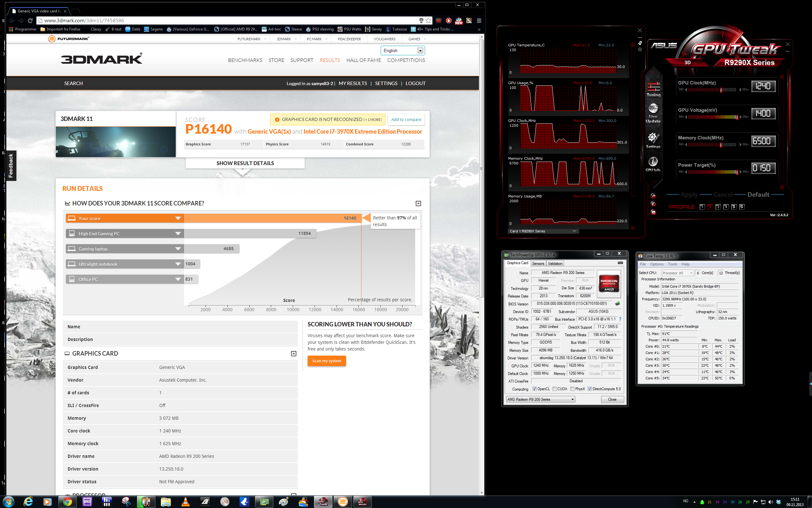Collapse the Graphics Card section
812x508 pixels.
coord(294,353)
